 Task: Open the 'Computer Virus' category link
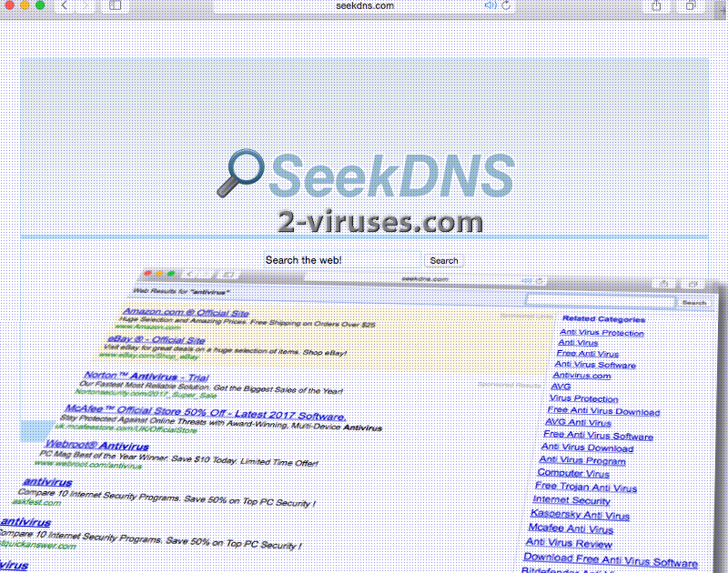tap(573, 473)
